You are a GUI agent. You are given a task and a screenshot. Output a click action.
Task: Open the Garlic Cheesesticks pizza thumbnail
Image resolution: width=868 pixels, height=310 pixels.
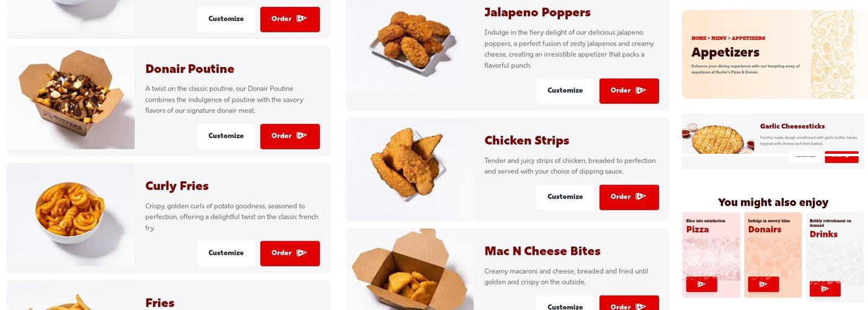[x=718, y=137]
